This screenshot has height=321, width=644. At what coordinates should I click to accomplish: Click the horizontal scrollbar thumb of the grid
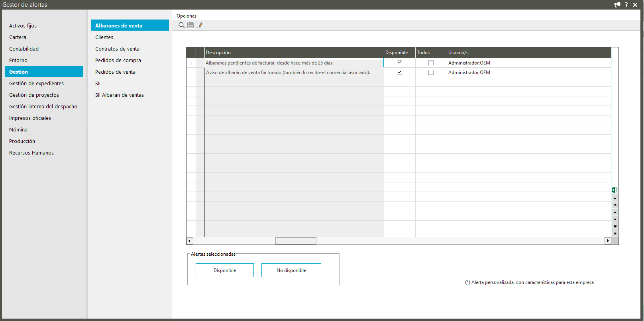click(296, 241)
